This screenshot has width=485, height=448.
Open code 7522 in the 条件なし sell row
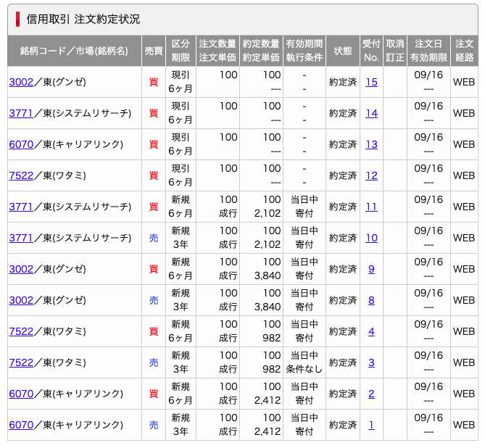click(21, 362)
